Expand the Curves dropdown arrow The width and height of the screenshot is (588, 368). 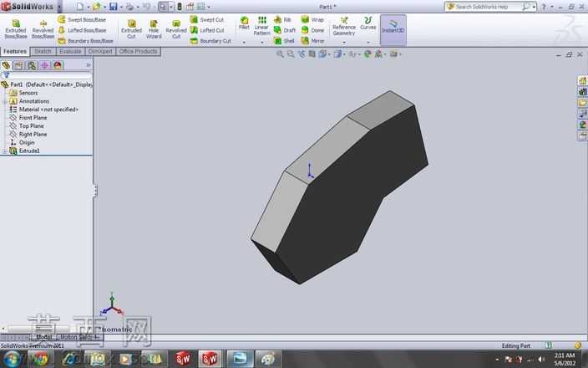(367, 42)
